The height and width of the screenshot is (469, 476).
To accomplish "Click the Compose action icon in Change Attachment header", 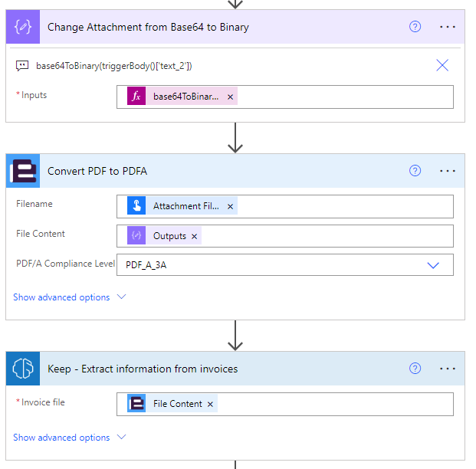I will coord(22,27).
